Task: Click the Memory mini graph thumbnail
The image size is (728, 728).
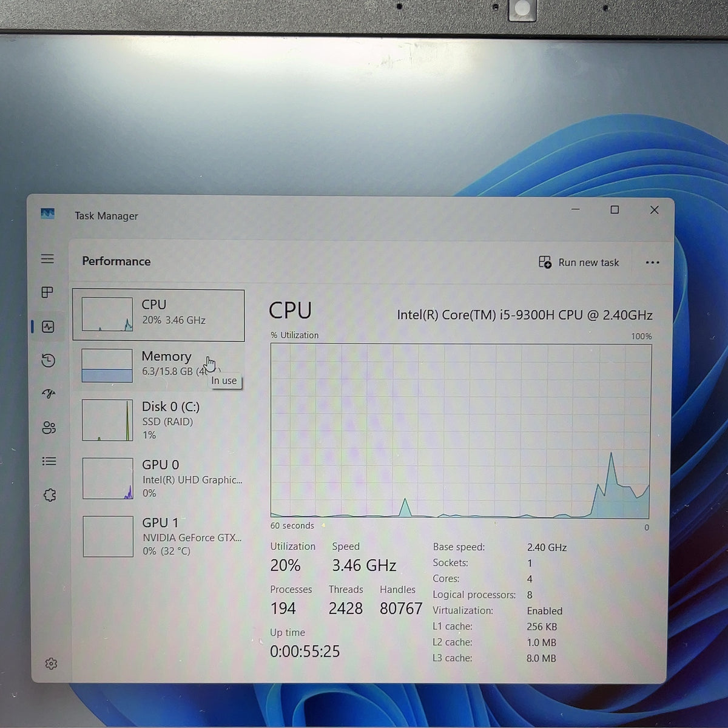Action: [x=107, y=365]
